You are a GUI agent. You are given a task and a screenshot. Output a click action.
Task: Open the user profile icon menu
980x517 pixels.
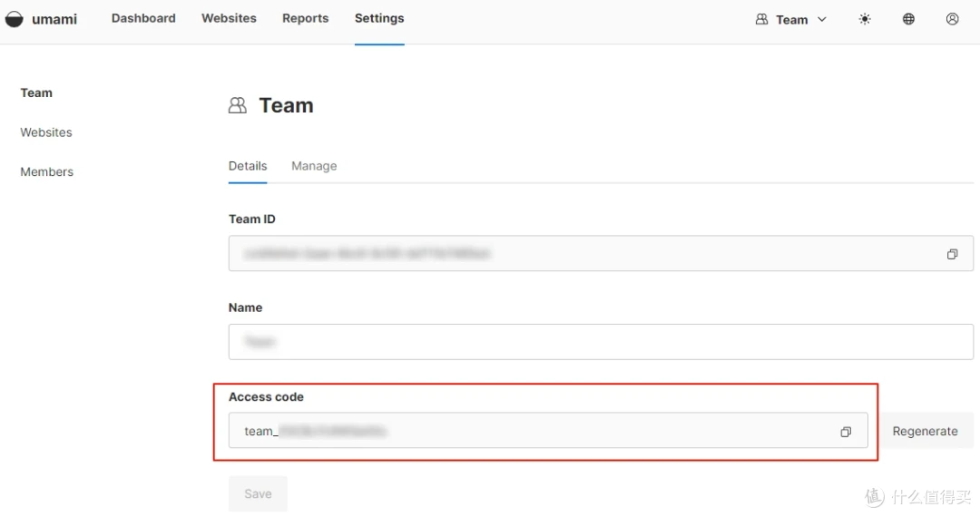point(953,19)
